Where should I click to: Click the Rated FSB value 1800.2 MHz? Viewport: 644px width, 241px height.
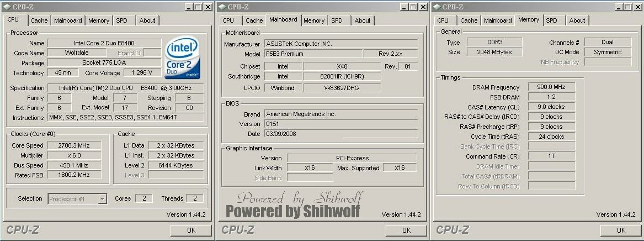point(74,175)
